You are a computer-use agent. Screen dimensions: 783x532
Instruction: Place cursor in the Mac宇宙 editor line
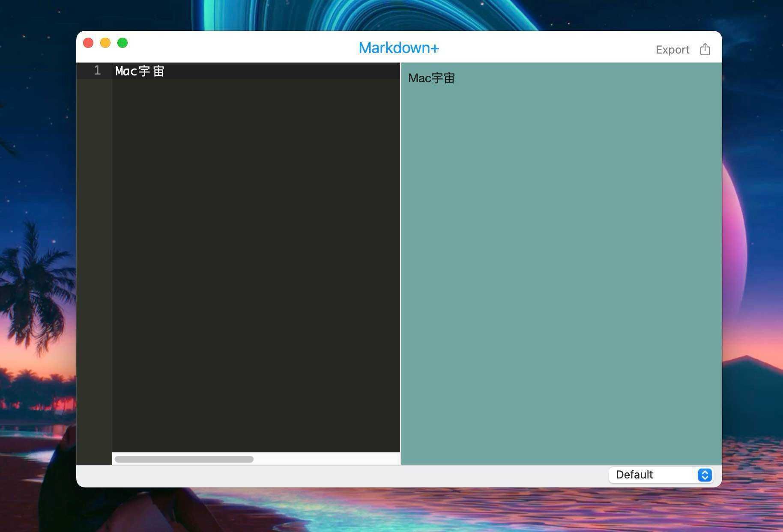pos(140,71)
